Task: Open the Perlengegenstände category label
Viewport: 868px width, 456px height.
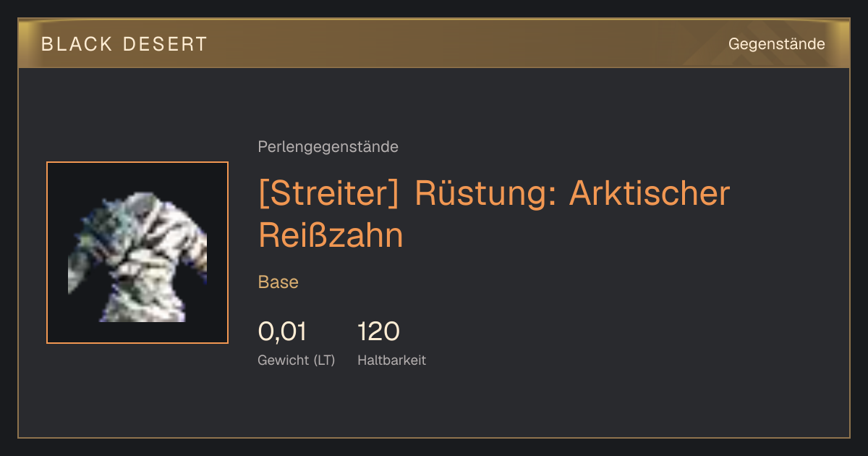Action: coord(328,147)
